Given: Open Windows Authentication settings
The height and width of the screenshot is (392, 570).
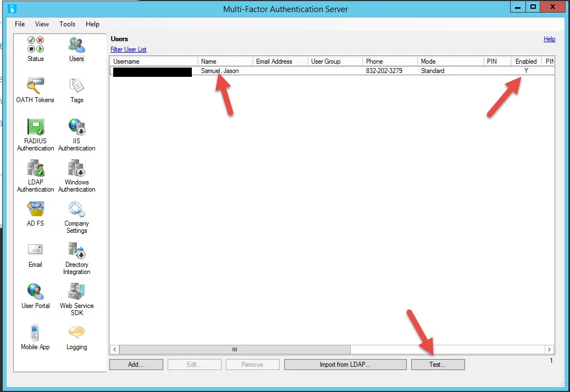Looking at the screenshot, I should [x=77, y=176].
